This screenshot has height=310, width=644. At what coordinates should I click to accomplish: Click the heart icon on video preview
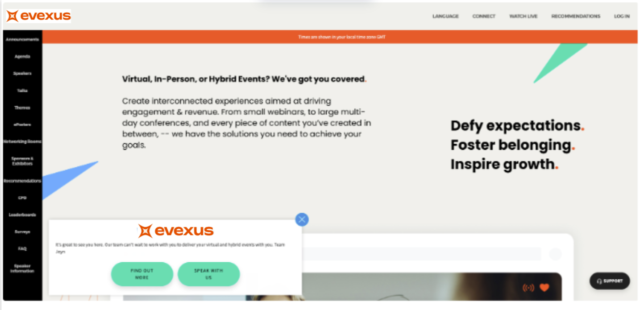tap(544, 288)
